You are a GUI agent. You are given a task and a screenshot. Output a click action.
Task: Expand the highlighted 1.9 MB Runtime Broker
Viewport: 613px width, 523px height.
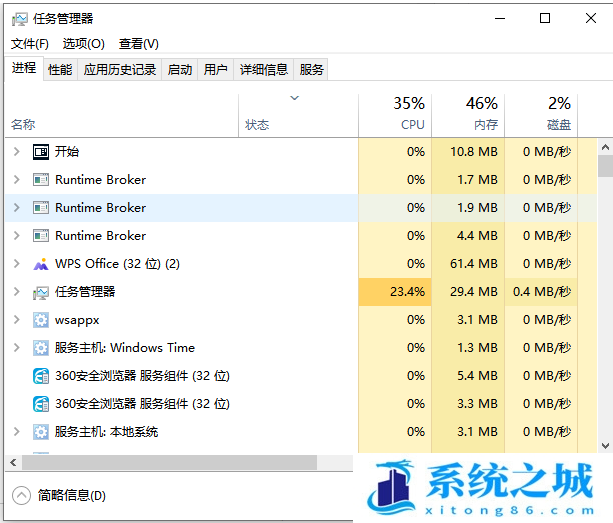pyautogui.click(x=16, y=208)
